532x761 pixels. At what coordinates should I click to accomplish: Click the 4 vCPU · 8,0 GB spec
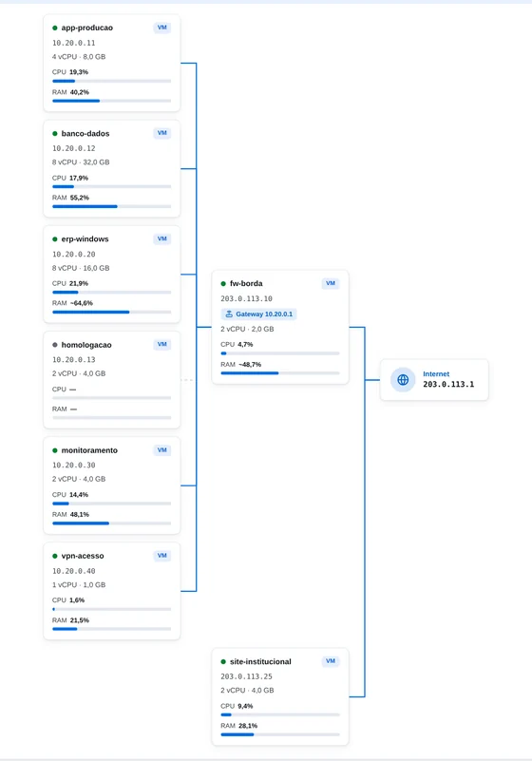point(79,57)
